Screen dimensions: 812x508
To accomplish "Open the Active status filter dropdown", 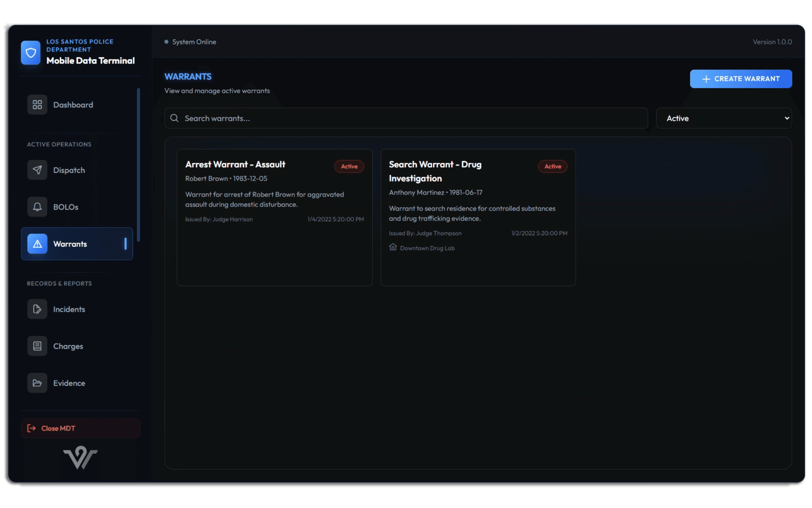I will [724, 118].
